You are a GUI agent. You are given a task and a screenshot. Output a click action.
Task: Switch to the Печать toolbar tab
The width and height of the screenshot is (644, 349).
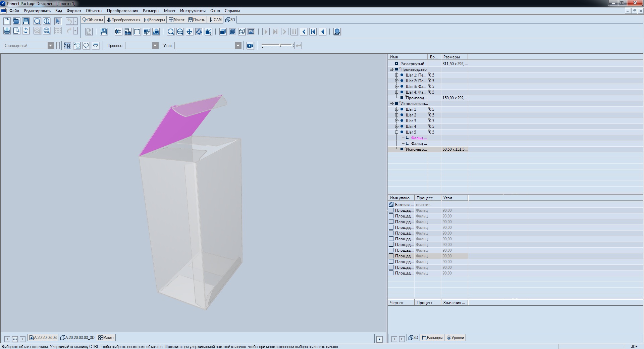pyautogui.click(x=197, y=20)
